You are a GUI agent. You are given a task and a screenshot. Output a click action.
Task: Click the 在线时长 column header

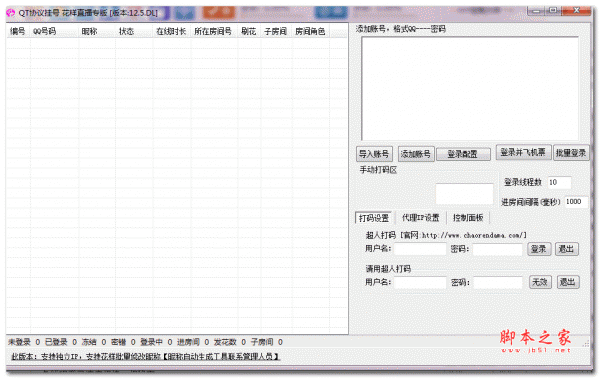(x=171, y=31)
